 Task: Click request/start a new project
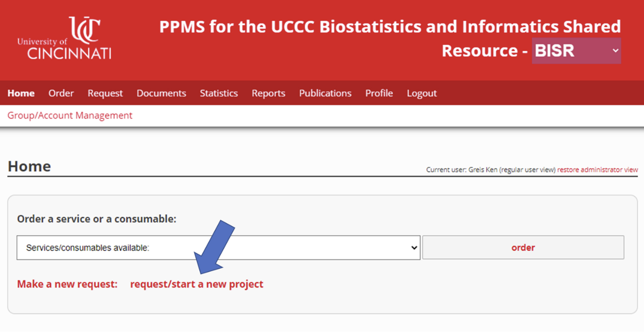(197, 284)
